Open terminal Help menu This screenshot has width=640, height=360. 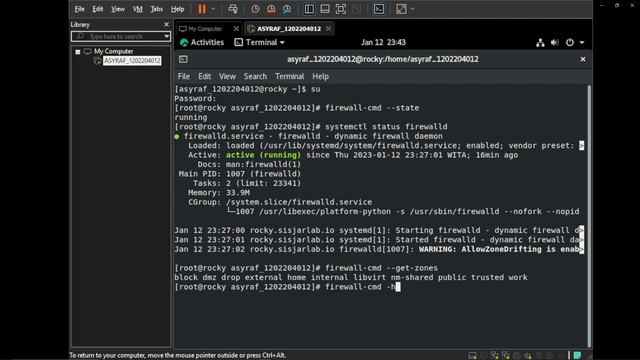[320, 76]
